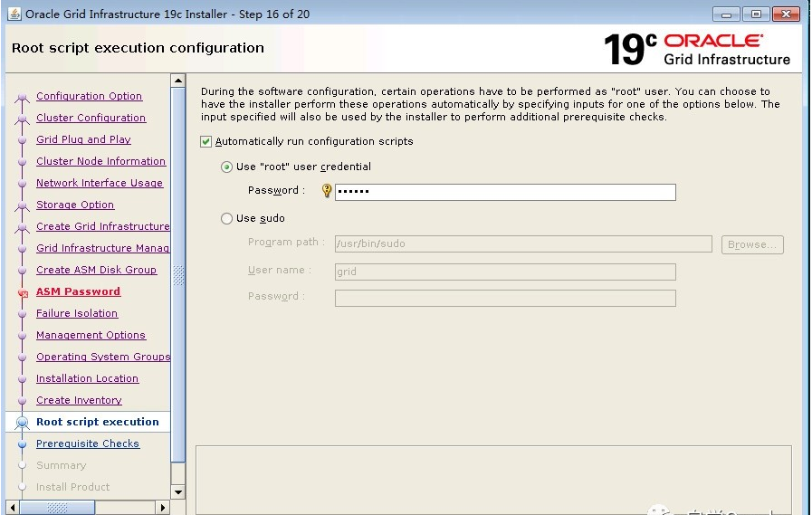Image resolution: width=812 pixels, height=515 pixels.
Task: Click the Root script execution step marker
Action: coord(22,423)
